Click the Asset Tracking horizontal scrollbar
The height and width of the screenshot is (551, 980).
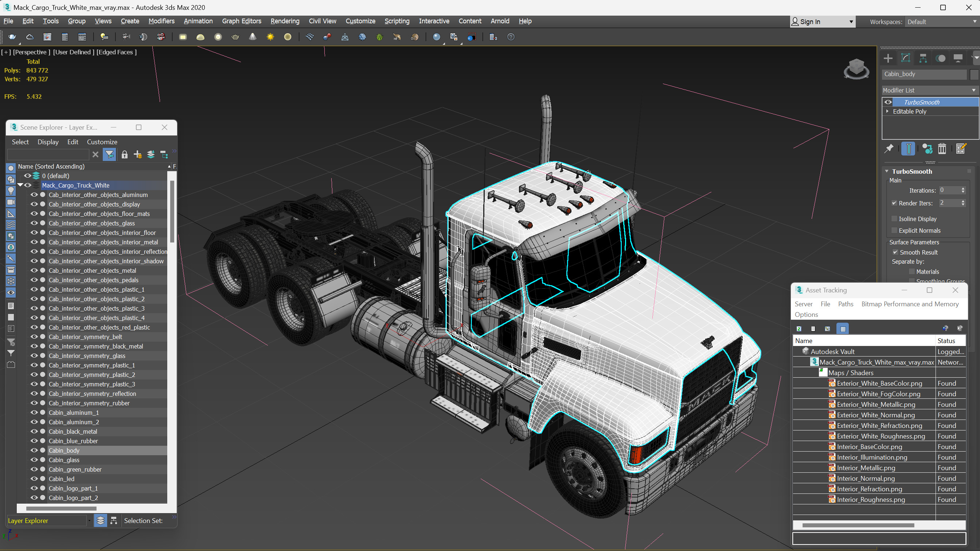point(858,525)
